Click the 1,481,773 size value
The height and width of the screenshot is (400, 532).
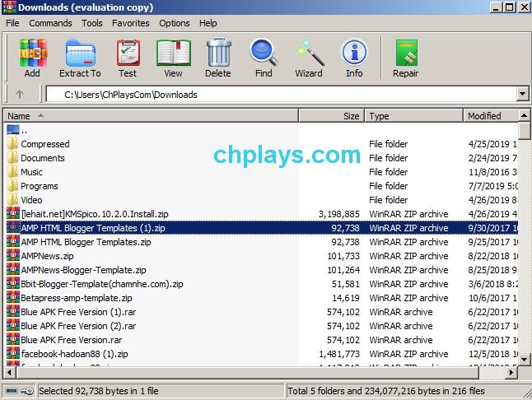(339, 354)
